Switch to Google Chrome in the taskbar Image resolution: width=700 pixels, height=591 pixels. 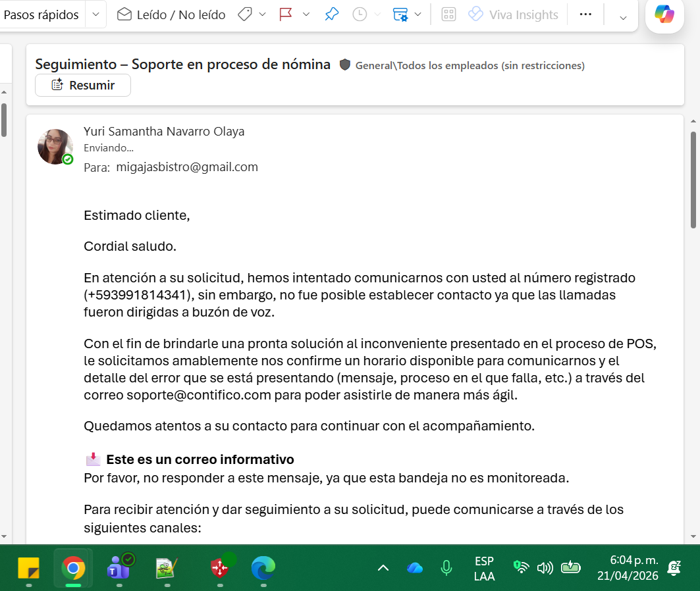click(x=74, y=568)
